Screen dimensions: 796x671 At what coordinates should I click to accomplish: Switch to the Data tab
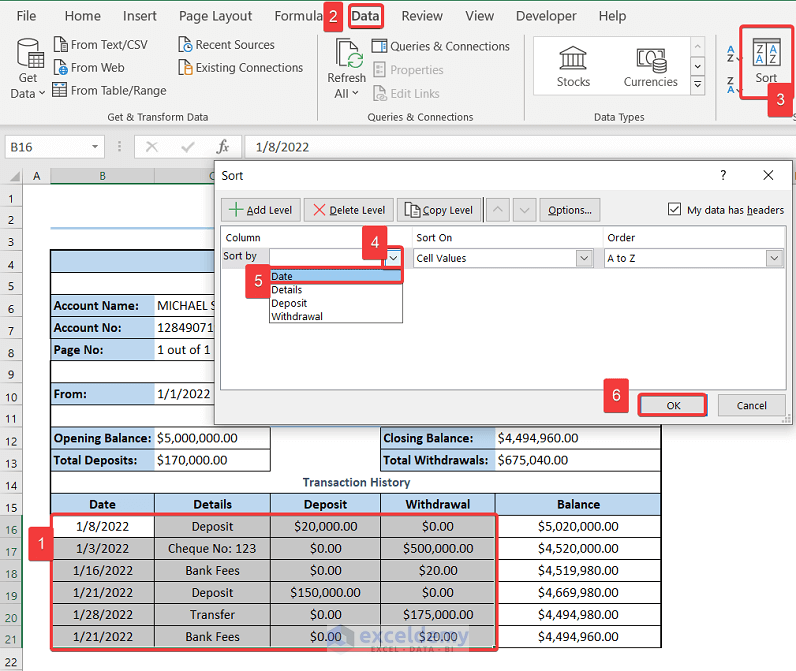365,16
